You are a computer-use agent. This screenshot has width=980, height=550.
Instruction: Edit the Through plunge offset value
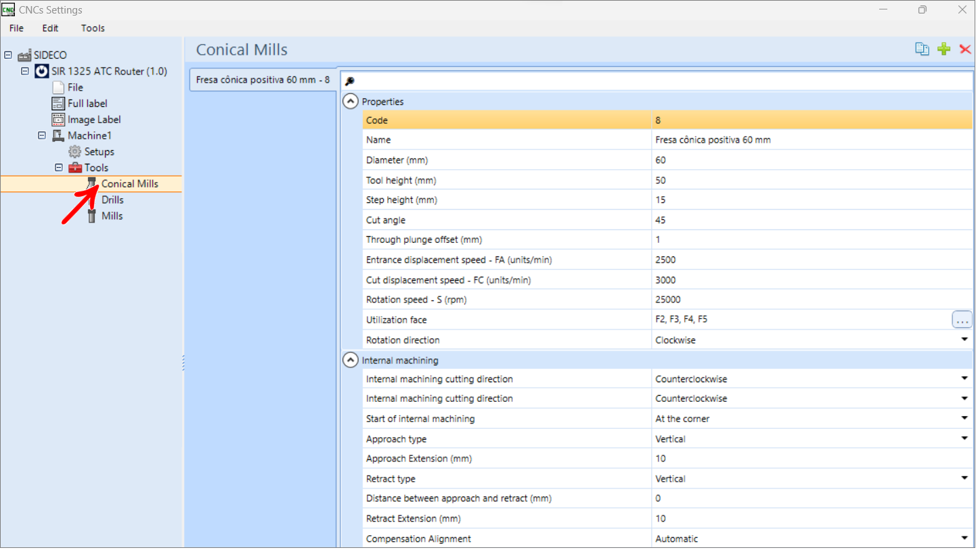point(812,239)
